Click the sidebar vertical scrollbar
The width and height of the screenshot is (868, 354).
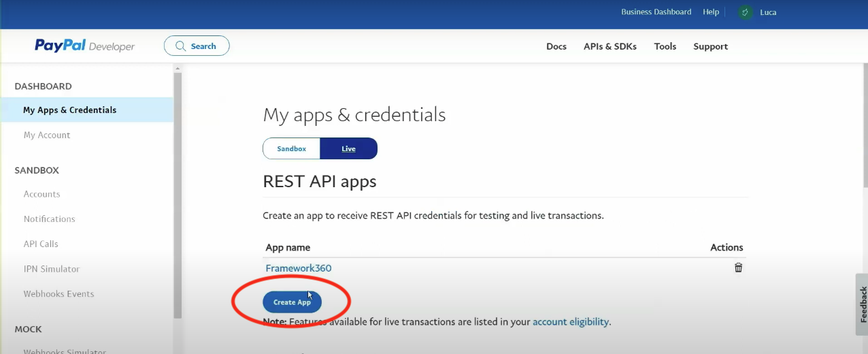[x=178, y=191]
